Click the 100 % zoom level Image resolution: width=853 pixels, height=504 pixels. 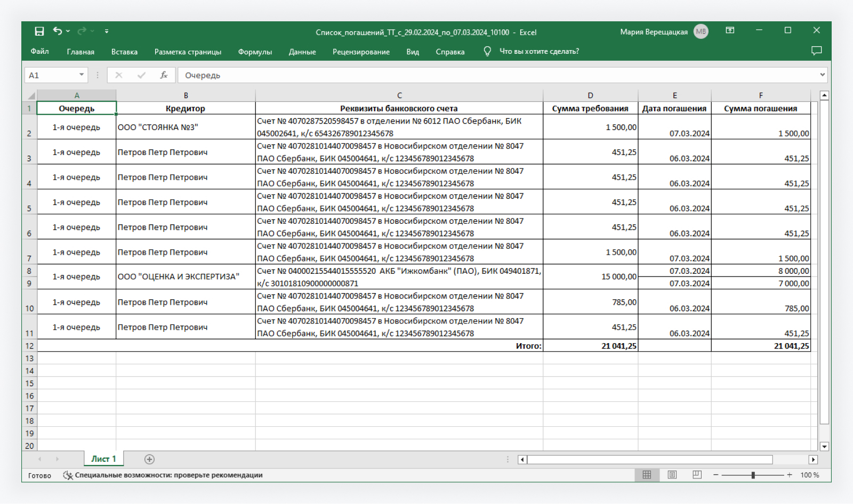[x=809, y=475]
